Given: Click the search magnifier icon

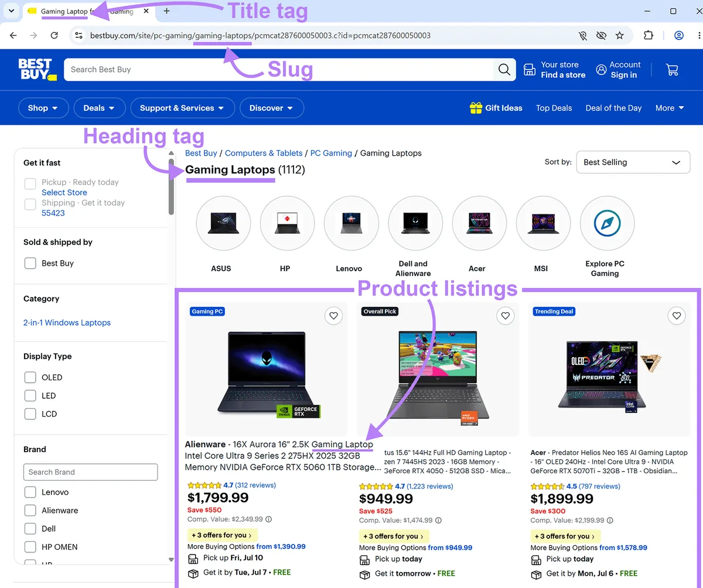Looking at the screenshot, I should tap(504, 70).
